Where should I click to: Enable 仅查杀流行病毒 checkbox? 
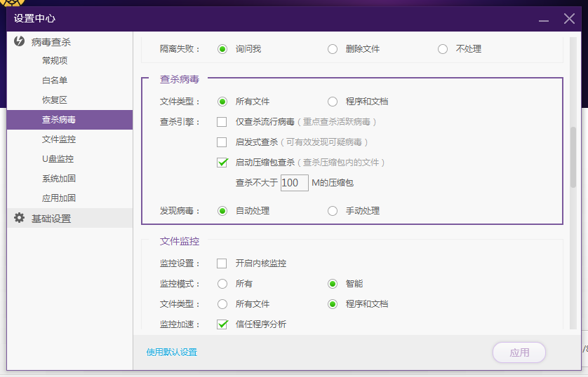point(222,122)
